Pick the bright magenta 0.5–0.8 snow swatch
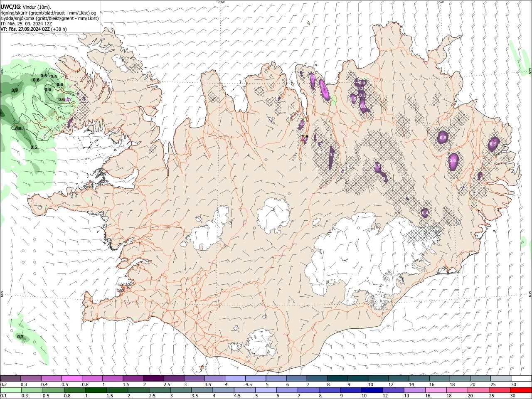532x399 pixels. pos(71,378)
